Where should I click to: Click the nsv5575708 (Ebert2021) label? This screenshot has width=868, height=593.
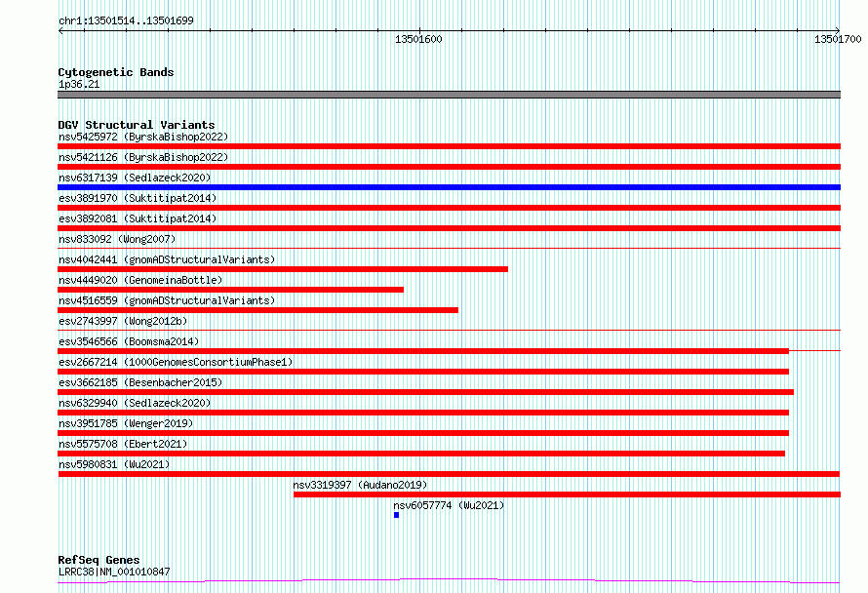point(123,444)
